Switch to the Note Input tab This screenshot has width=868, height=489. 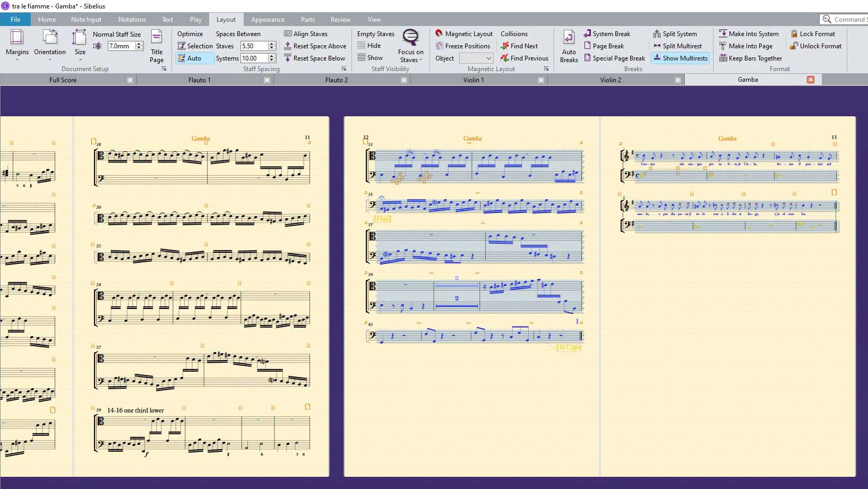(86, 20)
